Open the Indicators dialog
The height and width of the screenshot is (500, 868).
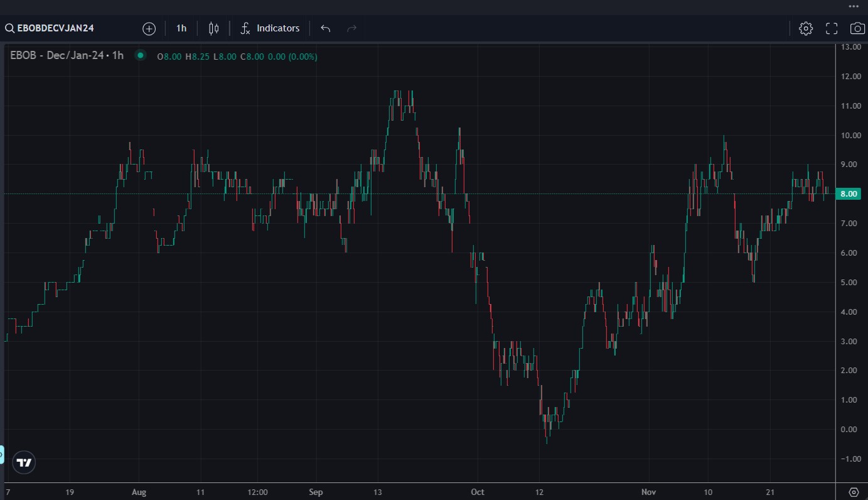[x=271, y=28]
